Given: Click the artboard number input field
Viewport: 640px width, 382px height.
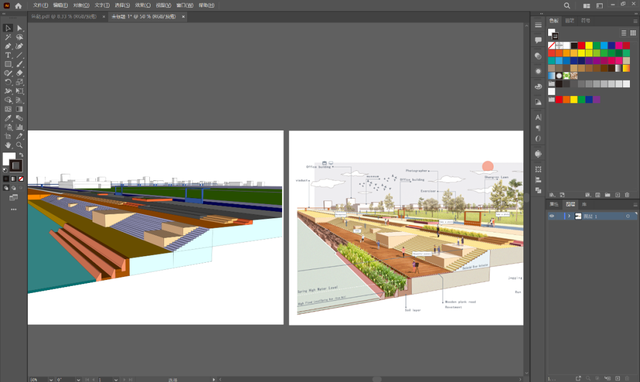Looking at the screenshot, I should (105, 380).
